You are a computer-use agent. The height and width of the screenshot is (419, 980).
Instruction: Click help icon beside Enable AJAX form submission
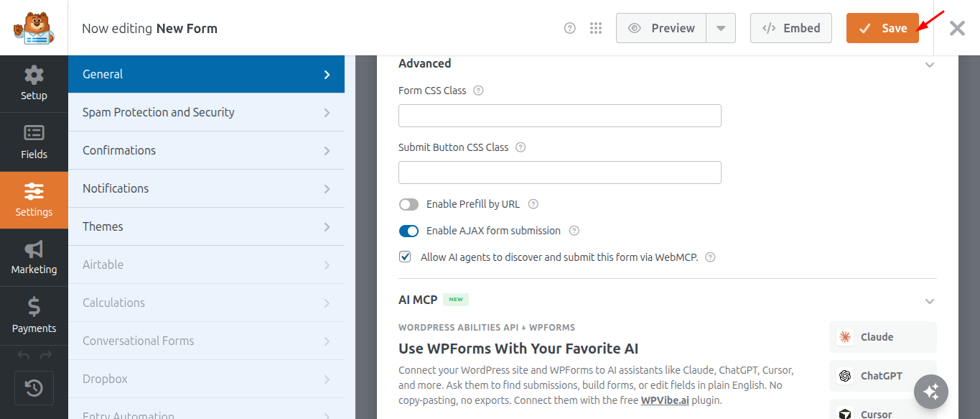[574, 231]
